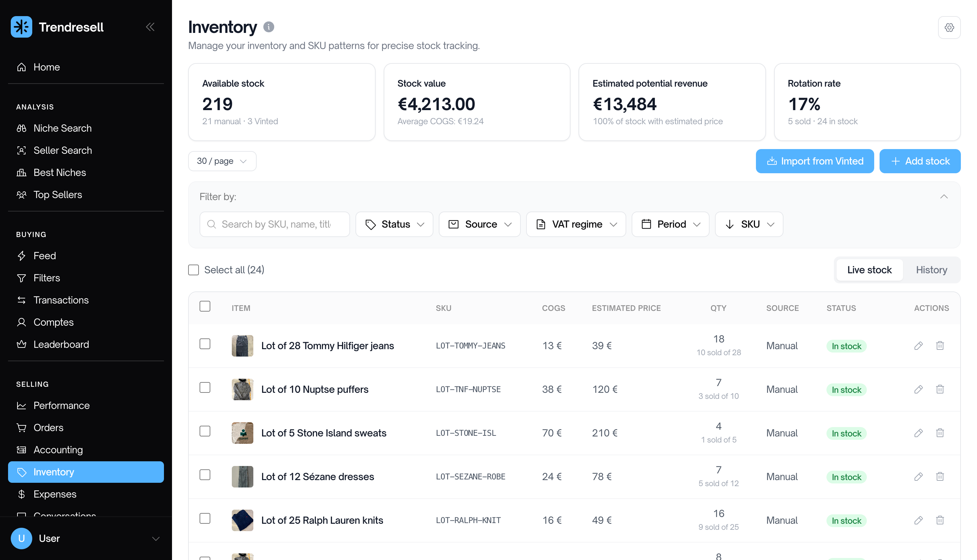
Task: Delete Lot of 5 Stone Island sweats
Action: point(940,433)
